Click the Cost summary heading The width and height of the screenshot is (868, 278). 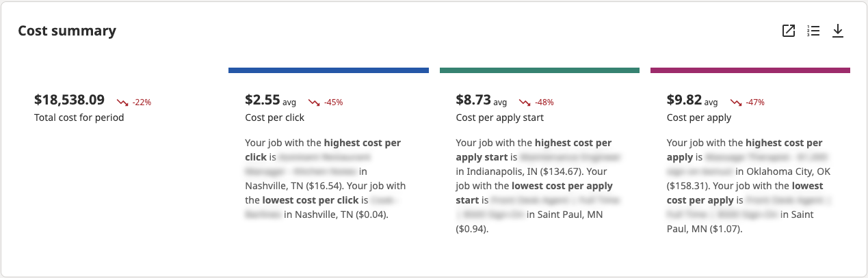[x=67, y=31]
